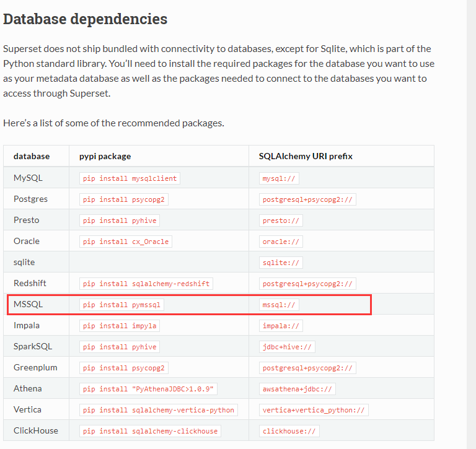The width and height of the screenshot is (476, 449).
Task: Click "pip install cx_Oracle" code
Action: coord(126,242)
